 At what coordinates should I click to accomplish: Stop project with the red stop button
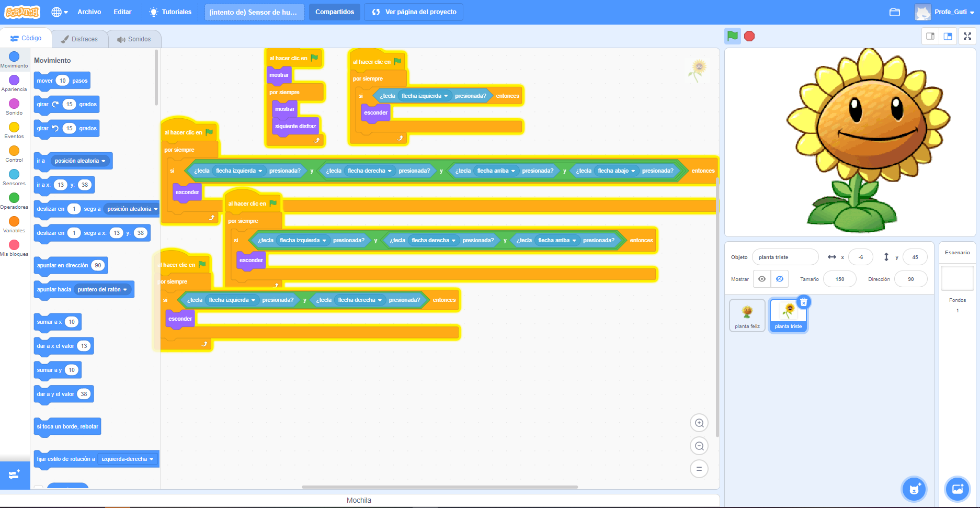(749, 36)
